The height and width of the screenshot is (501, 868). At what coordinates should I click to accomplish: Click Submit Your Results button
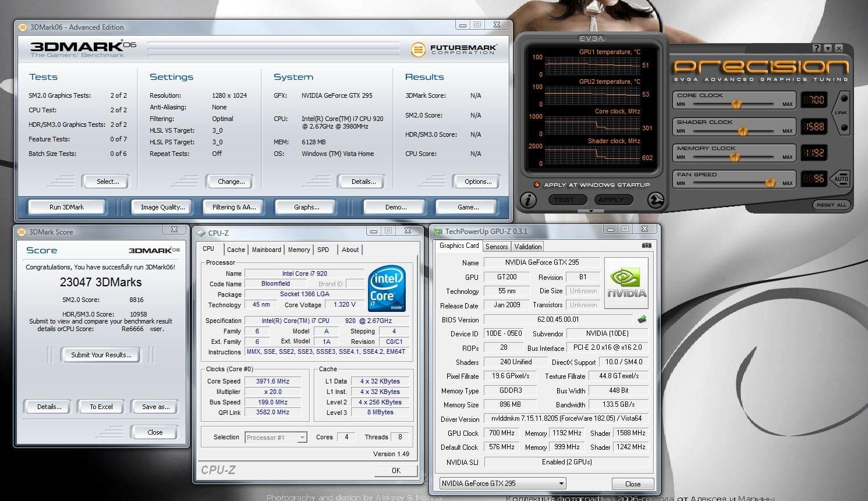coord(101,355)
